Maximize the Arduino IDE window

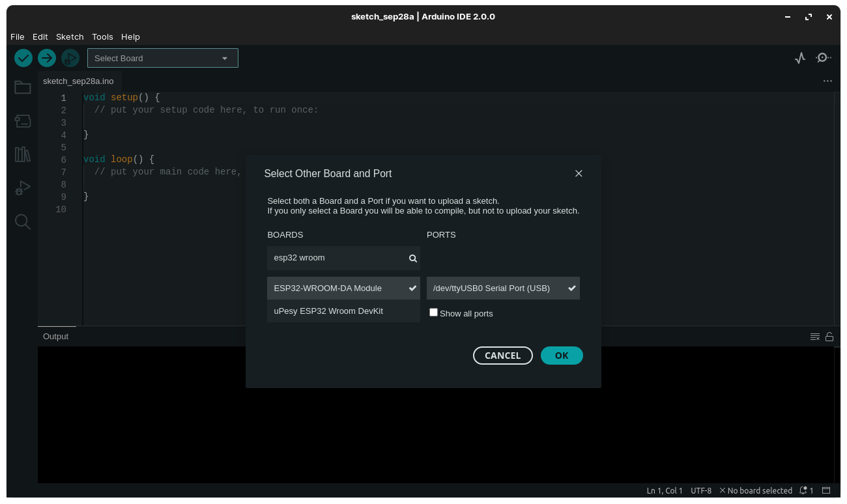(x=809, y=17)
